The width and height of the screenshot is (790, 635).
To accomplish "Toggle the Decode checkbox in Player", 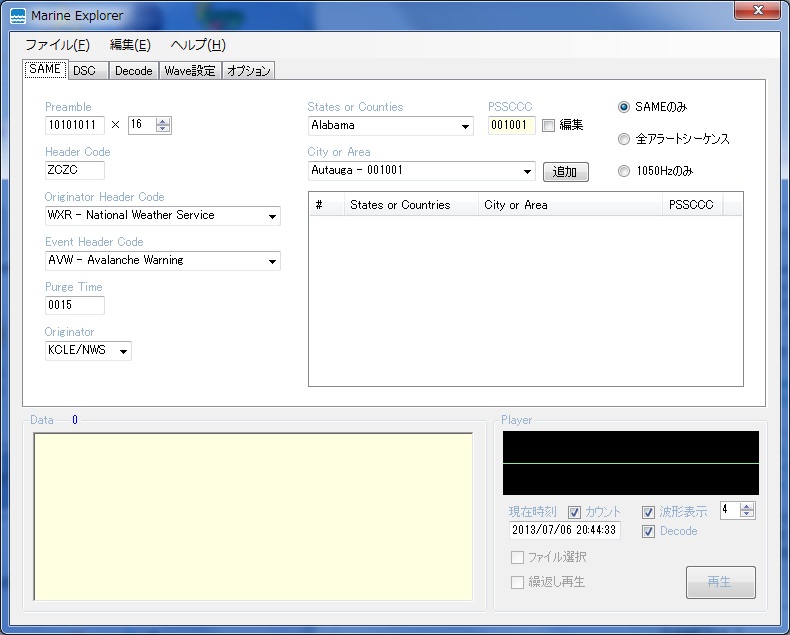I will coord(648,532).
